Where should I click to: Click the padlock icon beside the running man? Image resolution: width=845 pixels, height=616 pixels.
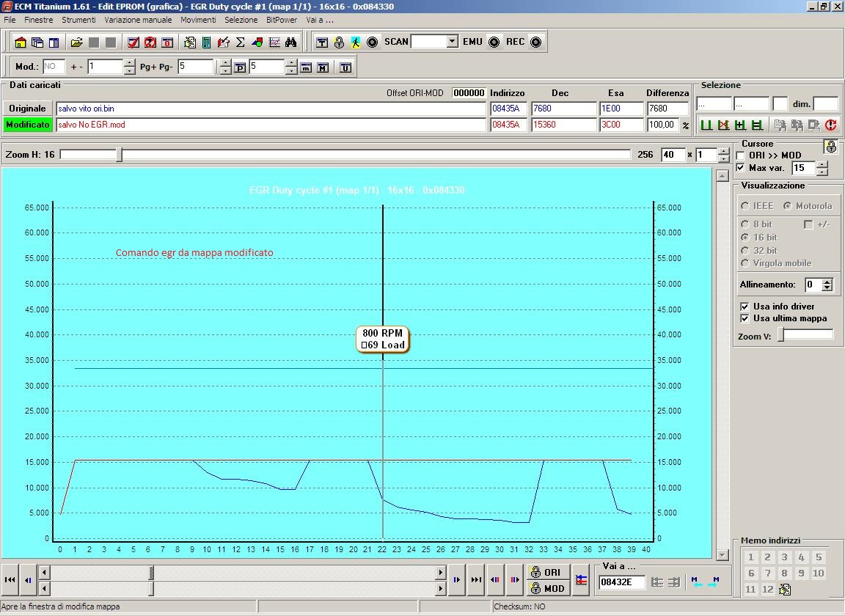(x=339, y=42)
